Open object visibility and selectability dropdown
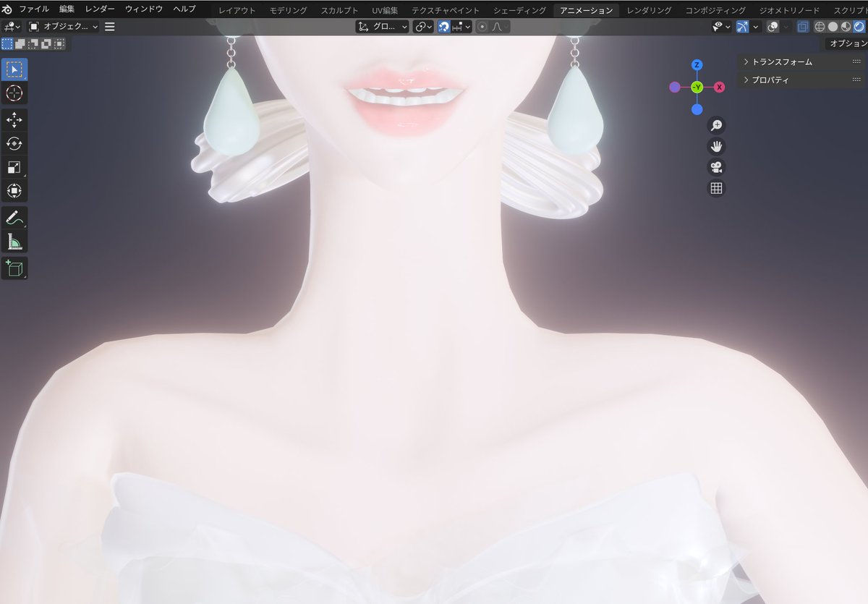Viewport: 868px width, 604px height. coord(721,27)
